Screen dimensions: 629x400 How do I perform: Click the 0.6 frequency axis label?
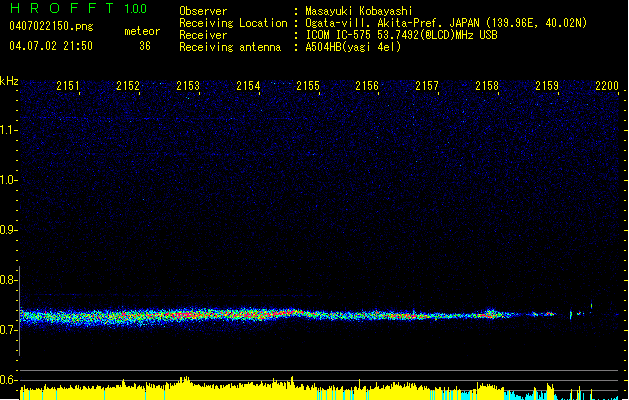[x=8, y=380]
